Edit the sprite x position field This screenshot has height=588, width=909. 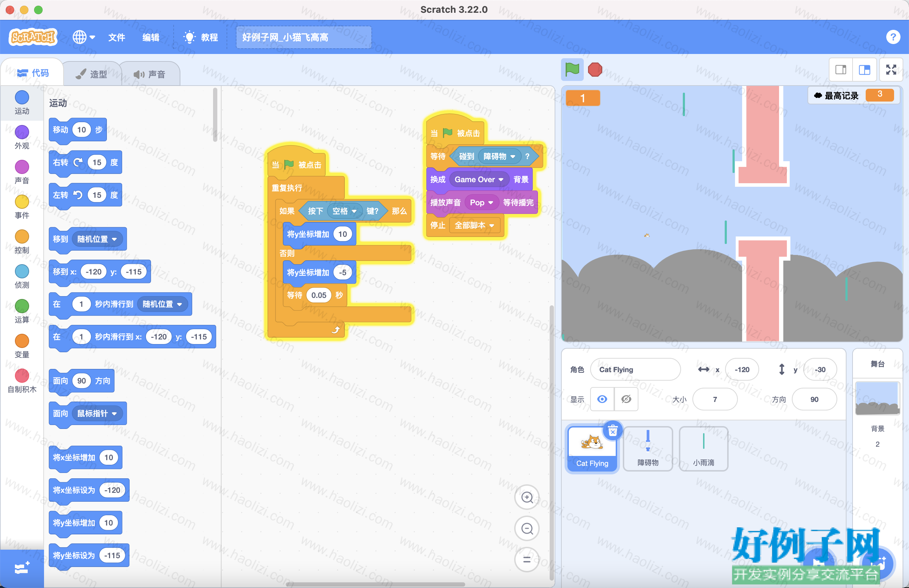(742, 369)
